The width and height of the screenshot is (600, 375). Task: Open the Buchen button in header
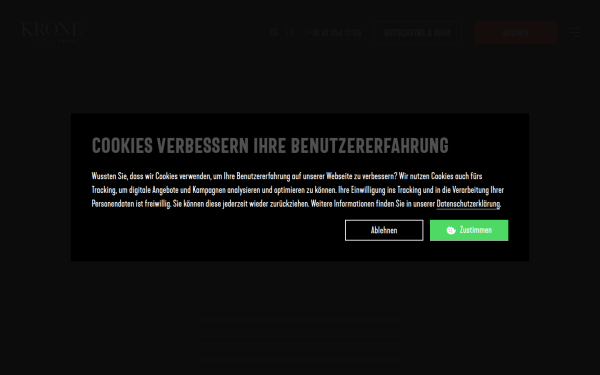pyautogui.click(x=515, y=33)
